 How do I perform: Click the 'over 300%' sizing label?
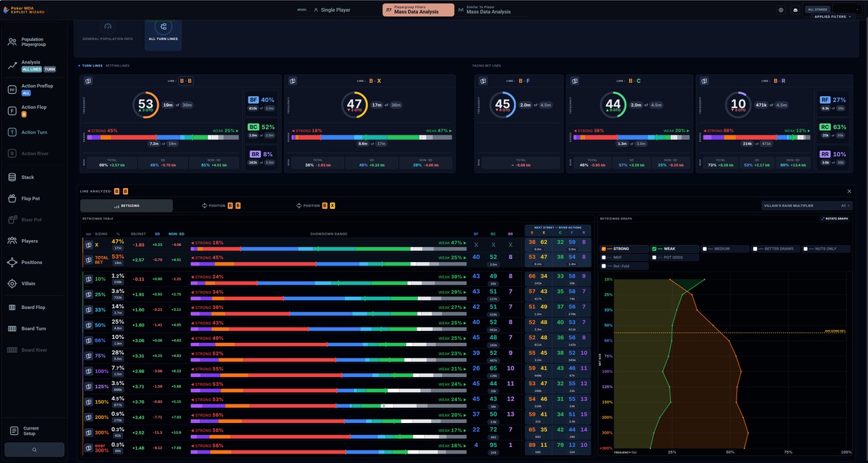(101, 447)
